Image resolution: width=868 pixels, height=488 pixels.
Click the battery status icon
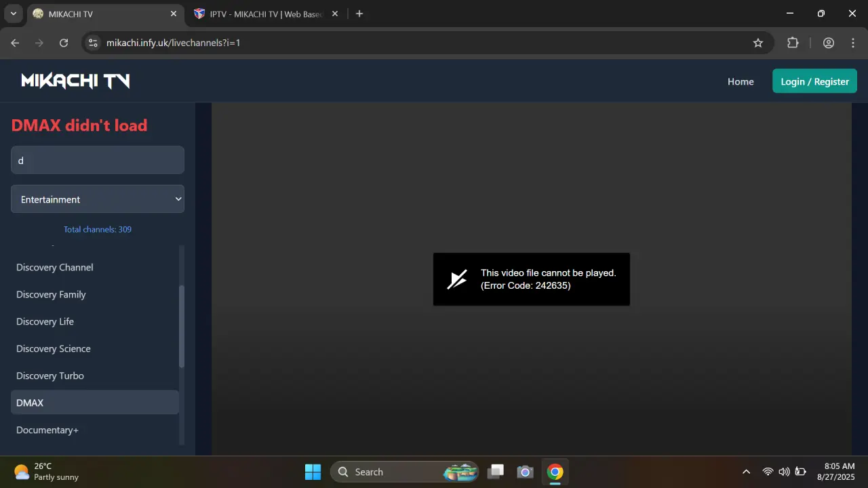tap(801, 472)
